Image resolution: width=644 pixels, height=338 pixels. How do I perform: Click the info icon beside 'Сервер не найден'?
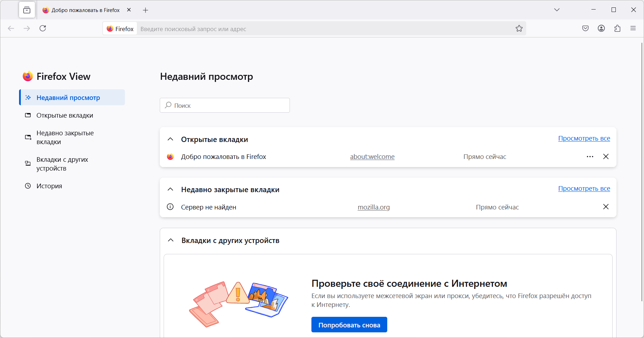click(x=170, y=207)
